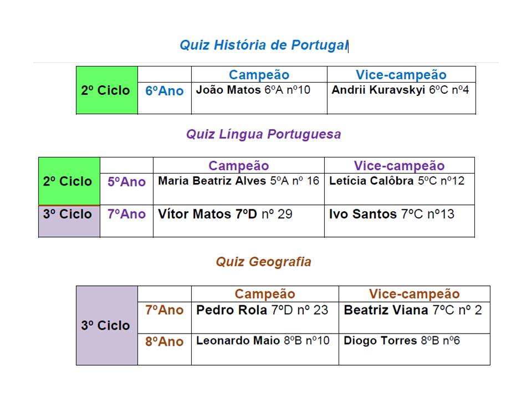The width and height of the screenshot is (532, 399).
Task: Click the 'Quiz História de Portugal' heading
Action: pyautogui.click(x=263, y=45)
